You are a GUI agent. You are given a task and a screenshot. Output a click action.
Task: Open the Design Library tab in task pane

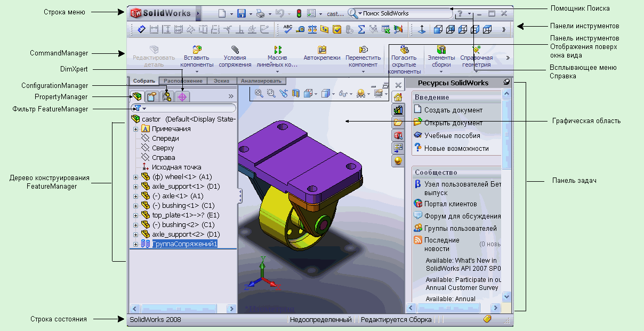pyautogui.click(x=398, y=110)
